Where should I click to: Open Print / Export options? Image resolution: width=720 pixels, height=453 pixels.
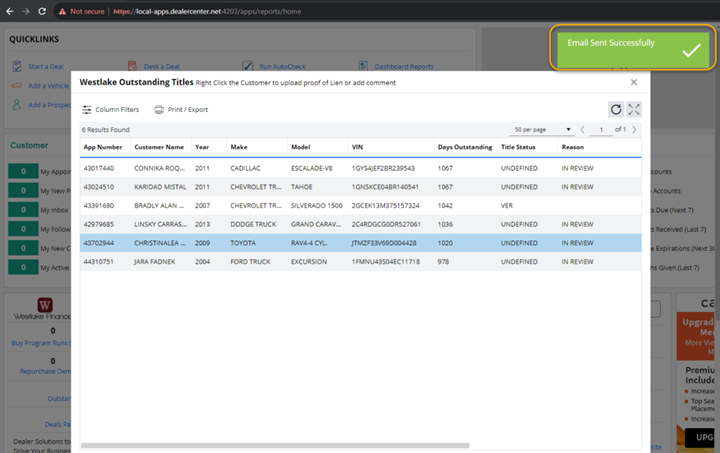181,110
